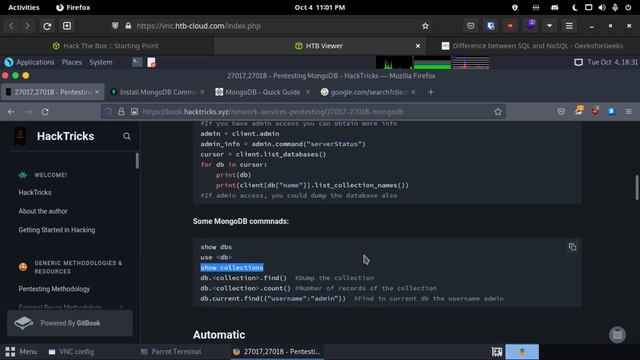Open HackTricks search magnifier
The image size is (640, 360).
[127, 136]
